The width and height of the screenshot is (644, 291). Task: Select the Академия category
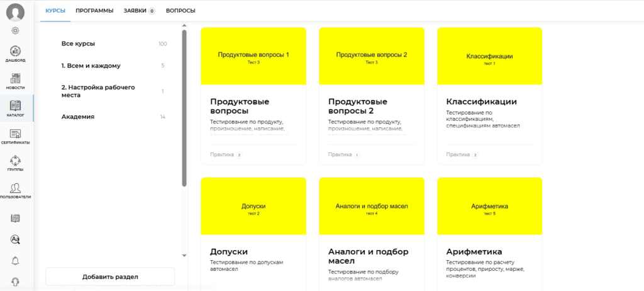pyautogui.click(x=78, y=117)
